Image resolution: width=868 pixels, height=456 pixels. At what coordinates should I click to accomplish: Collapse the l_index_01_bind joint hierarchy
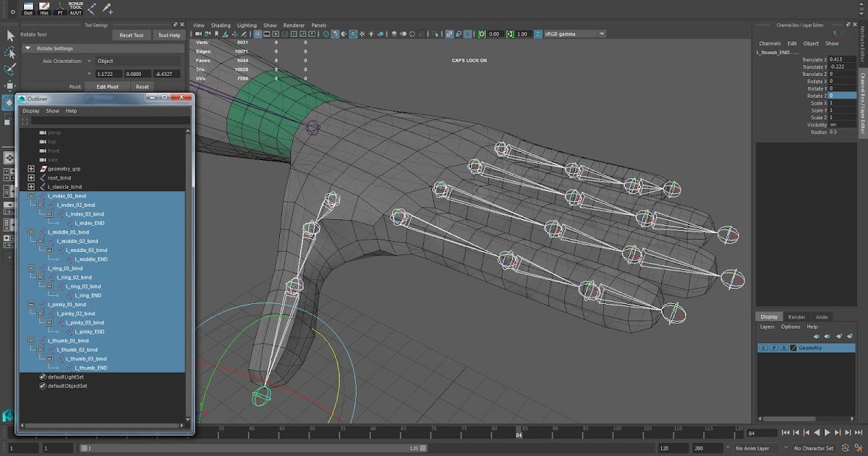click(30, 195)
